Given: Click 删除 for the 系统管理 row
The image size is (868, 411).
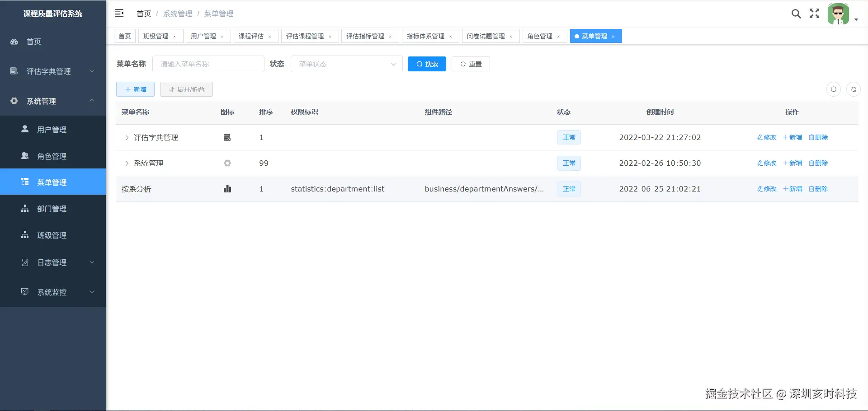Looking at the screenshot, I should tap(818, 163).
